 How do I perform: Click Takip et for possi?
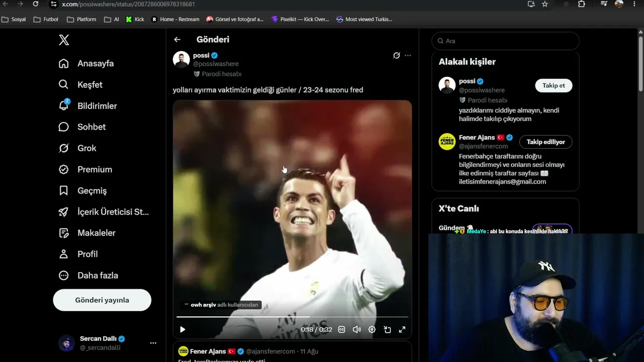(553, 85)
